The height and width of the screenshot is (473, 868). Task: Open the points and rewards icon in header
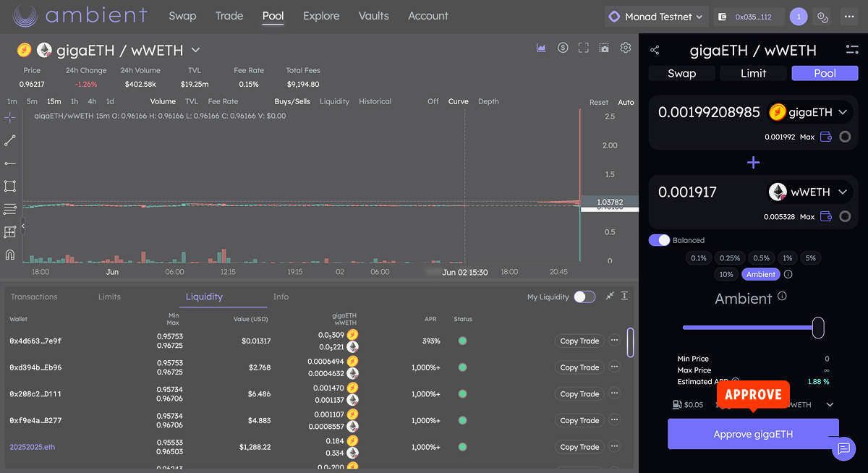point(822,16)
